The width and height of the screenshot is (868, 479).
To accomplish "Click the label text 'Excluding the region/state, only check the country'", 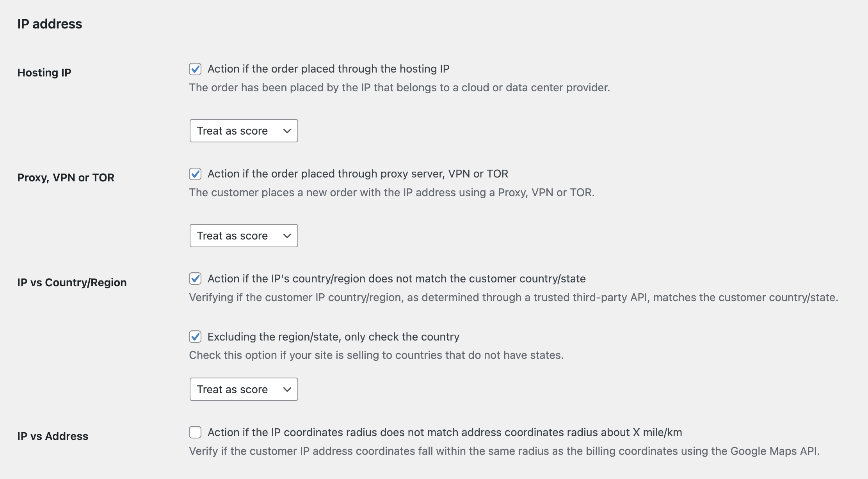I will pyautogui.click(x=334, y=337).
